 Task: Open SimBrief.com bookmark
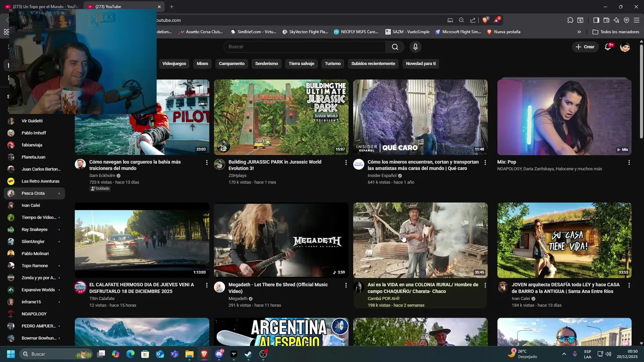tap(253, 32)
